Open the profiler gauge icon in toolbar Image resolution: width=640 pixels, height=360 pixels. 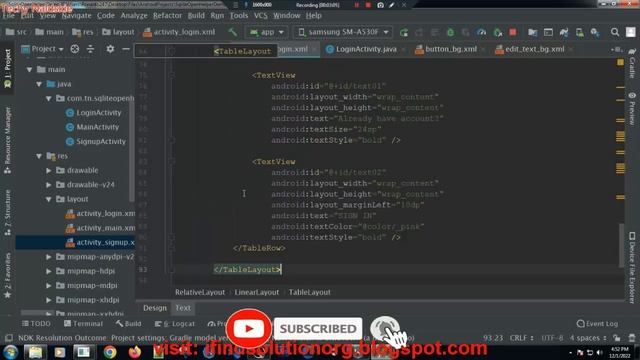481,32
